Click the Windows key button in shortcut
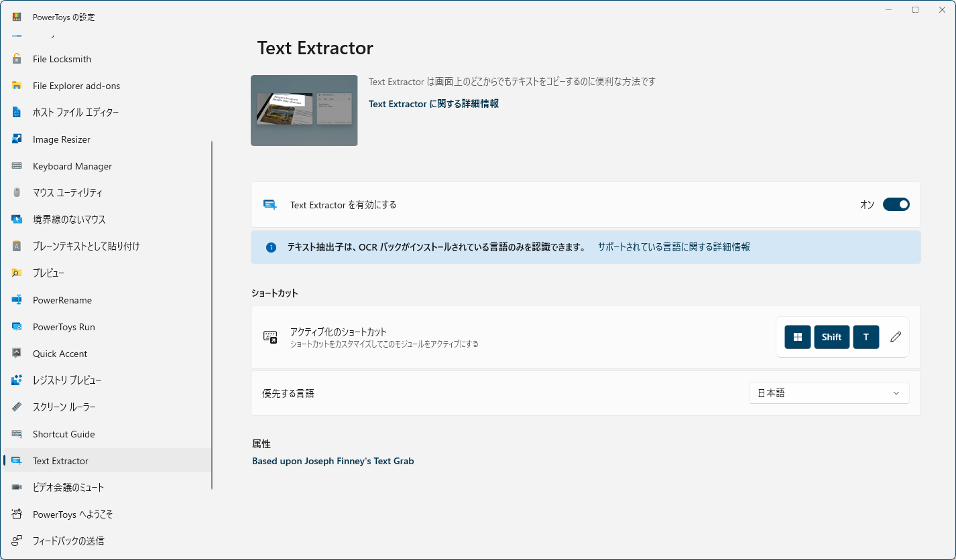Viewport: 956px width, 560px height. 798,337
